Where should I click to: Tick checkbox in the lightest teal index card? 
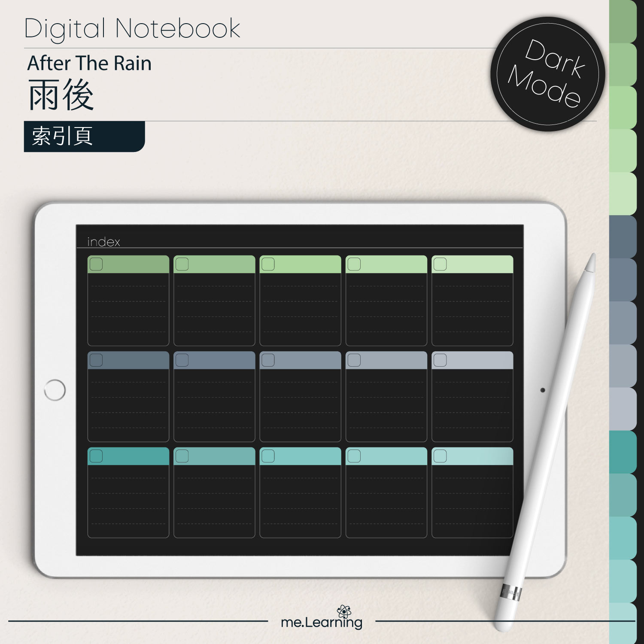[x=440, y=456]
